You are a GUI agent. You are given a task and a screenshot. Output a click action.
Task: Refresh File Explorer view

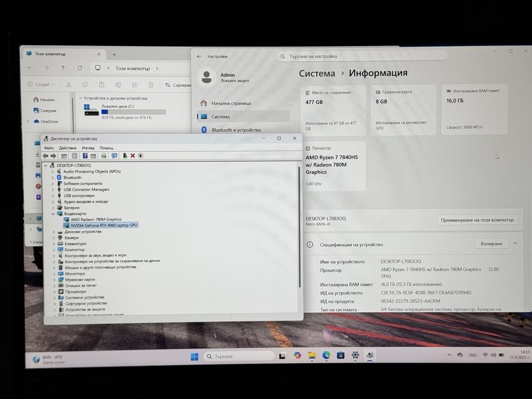(x=80, y=68)
